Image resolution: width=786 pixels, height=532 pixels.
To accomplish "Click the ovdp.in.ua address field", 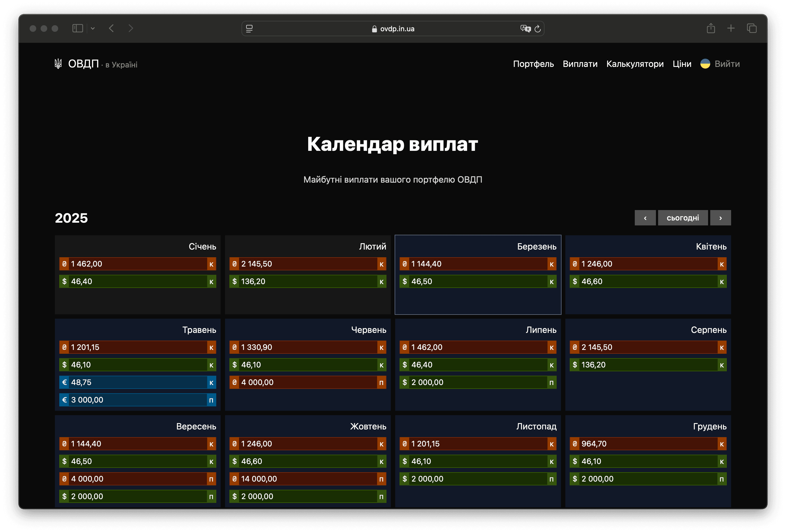I will pos(392,29).
